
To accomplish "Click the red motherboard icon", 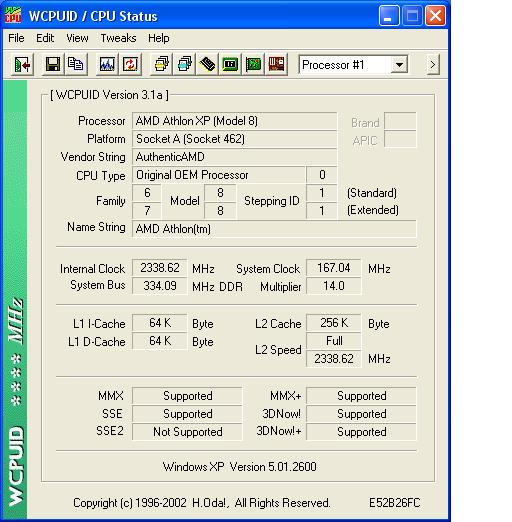I will click(x=276, y=64).
